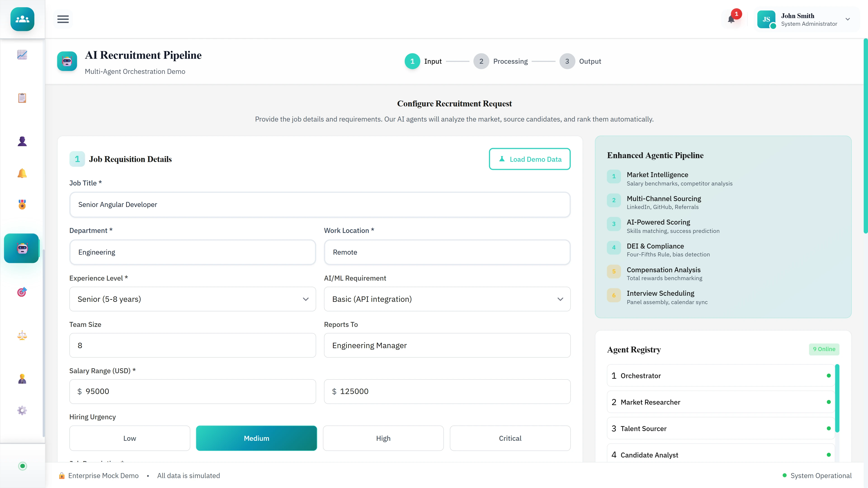Click the notification bell showing 1 alert

pos(731,19)
